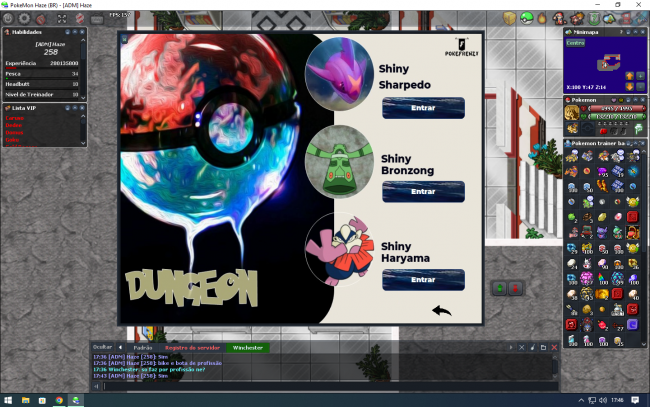This screenshot has height=407, width=650.
Task: Click the Experiência progress bar
Action: [41, 68]
